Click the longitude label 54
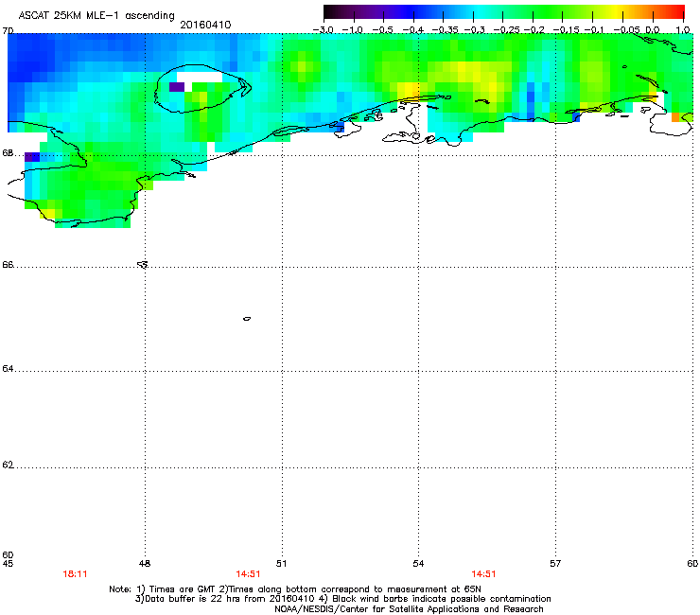This screenshot has height=615, width=700. click(418, 564)
